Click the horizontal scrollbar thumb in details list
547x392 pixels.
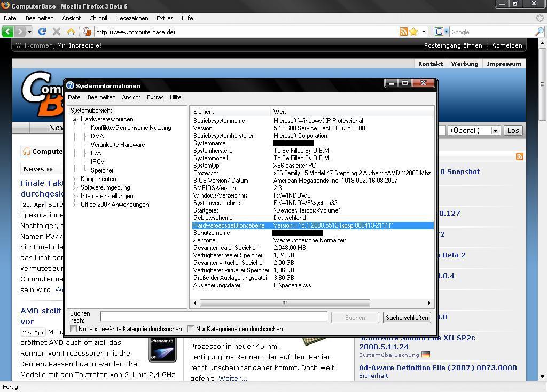(x=285, y=303)
